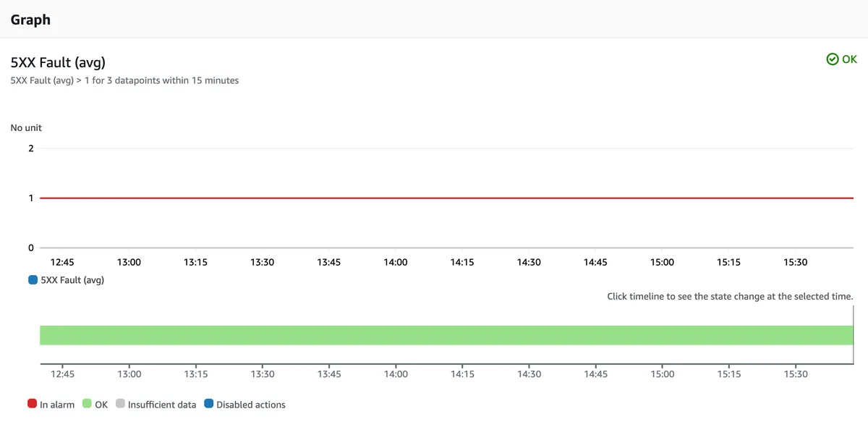Click green state timeline bar at 15:30
The width and height of the screenshot is (868, 422).
796,335
